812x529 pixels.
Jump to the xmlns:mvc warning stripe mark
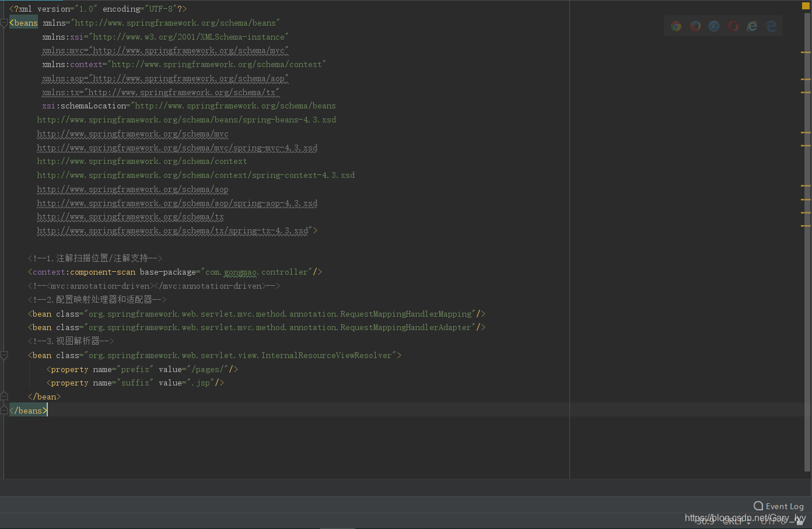pos(806,52)
